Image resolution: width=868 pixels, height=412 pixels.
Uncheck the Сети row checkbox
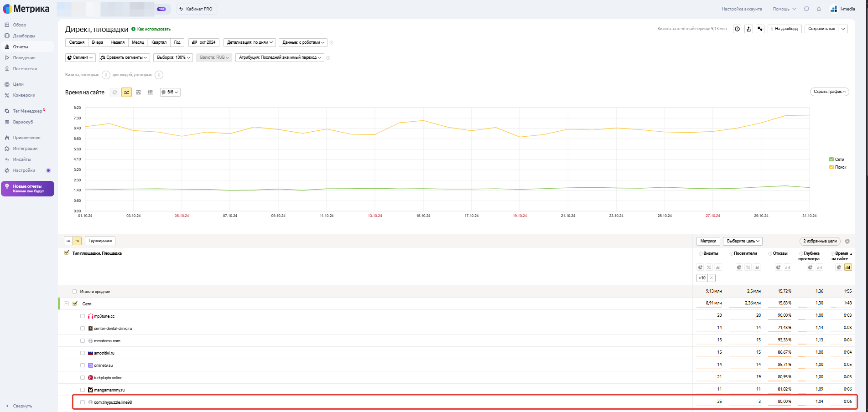(x=75, y=304)
